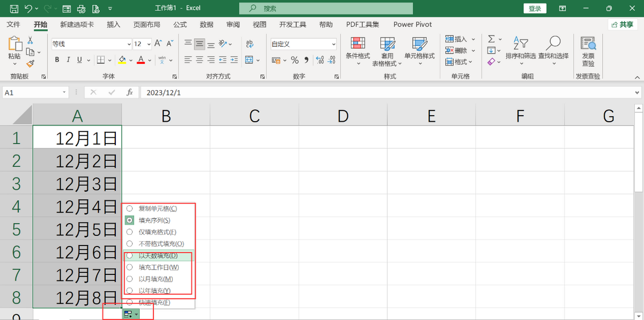Select the 填充序列(S) radio option
This screenshot has width=644, height=320.
coord(129,220)
